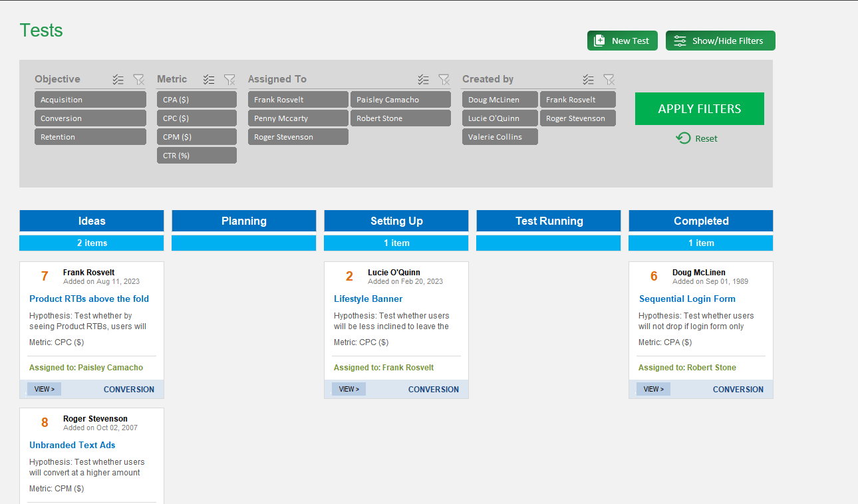The height and width of the screenshot is (504, 858).
Task: Click the select-all icon beside Objective
Action: [x=118, y=79]
